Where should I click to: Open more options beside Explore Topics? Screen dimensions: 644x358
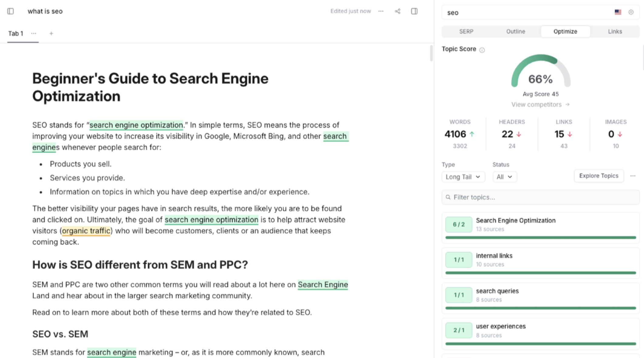pyautogui.click(x=633, y=176)
